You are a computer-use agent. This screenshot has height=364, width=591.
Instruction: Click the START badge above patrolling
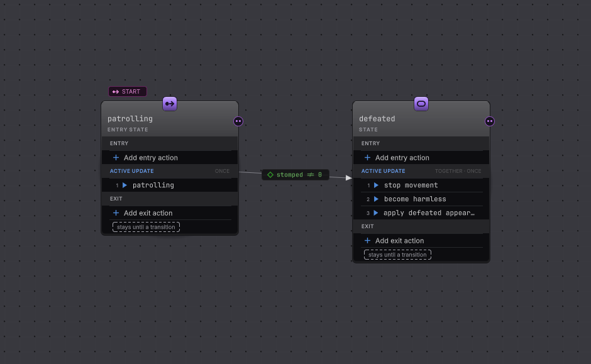128,92
